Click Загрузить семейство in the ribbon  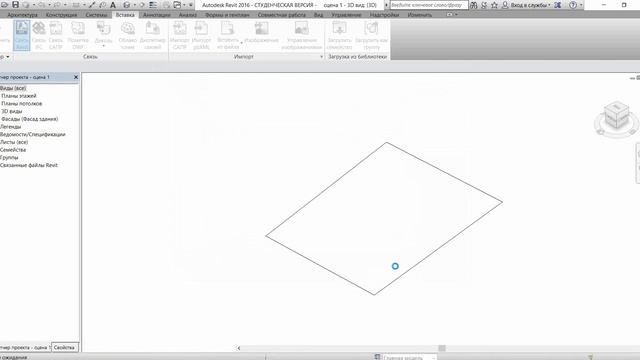339,36
